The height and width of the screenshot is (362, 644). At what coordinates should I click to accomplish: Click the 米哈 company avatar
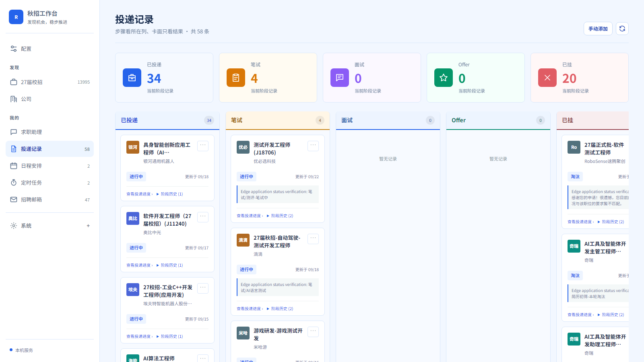click(x=243, y=333)
